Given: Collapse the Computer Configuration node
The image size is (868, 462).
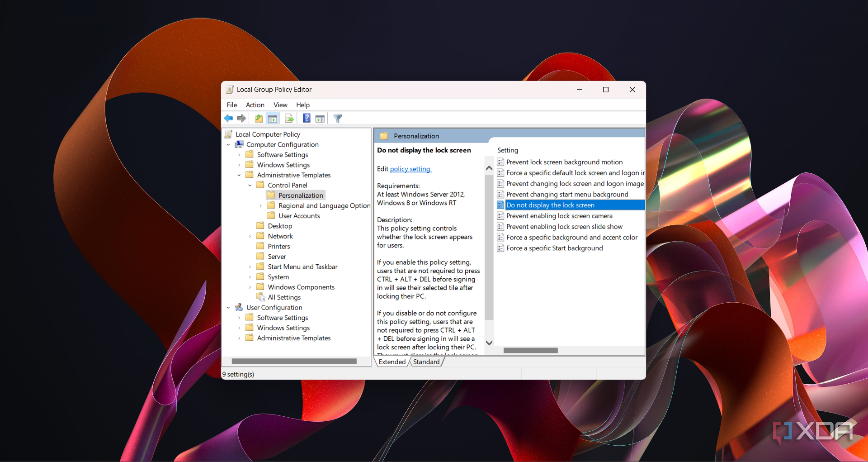Looking at the screenshot, I should click(228, 145).
